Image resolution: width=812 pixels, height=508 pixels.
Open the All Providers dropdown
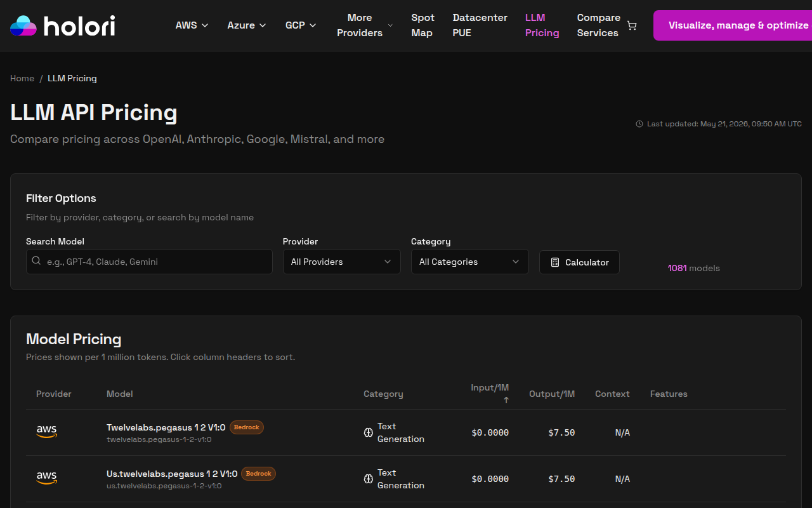coord(342,262)
